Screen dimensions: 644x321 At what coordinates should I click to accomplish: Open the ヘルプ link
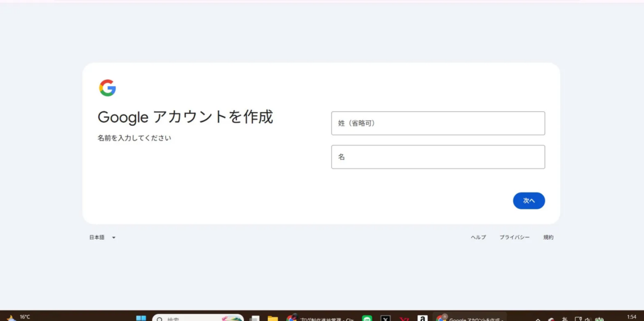pos(478,237)
